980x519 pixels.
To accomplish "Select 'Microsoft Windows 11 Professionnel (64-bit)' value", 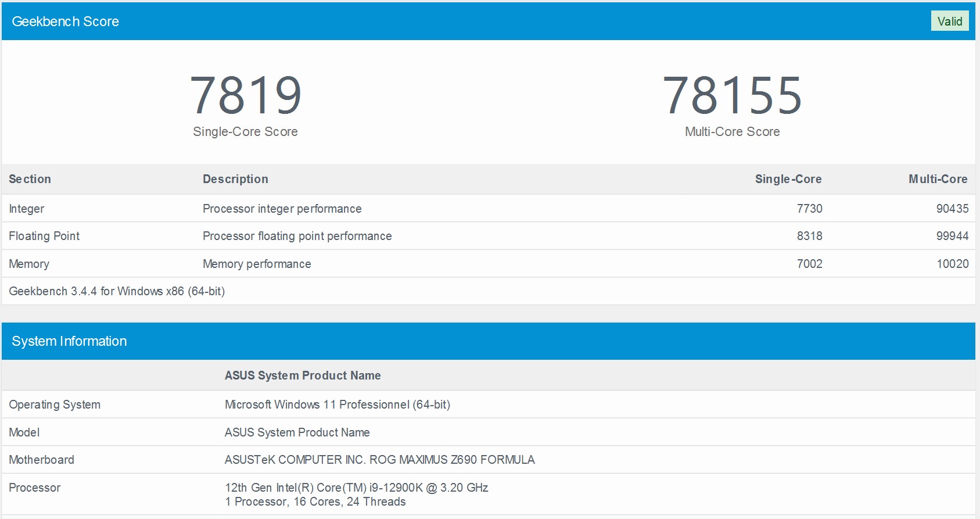I will click(338, 405).
